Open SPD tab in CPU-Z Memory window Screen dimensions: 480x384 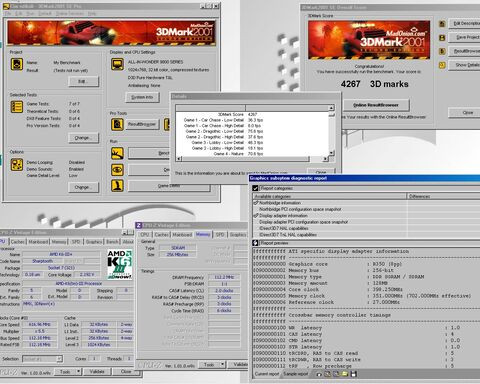[x=220, y=235]
